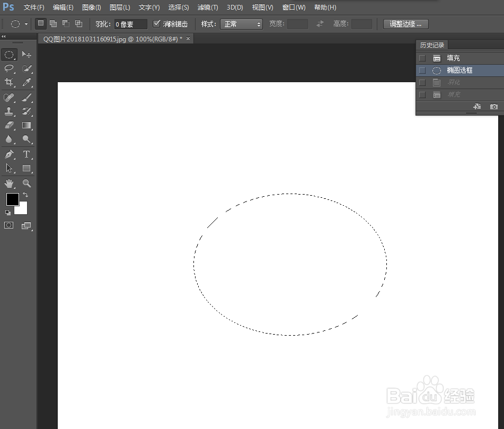Screen dimensions: 504x429
Task: Click the 调整边缘 button
Action: coord(405,24)
